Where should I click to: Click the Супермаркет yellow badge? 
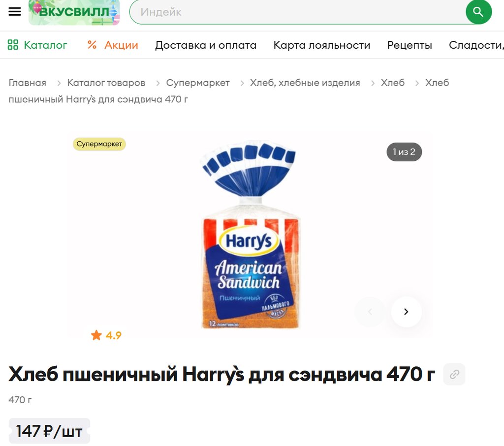99,144
